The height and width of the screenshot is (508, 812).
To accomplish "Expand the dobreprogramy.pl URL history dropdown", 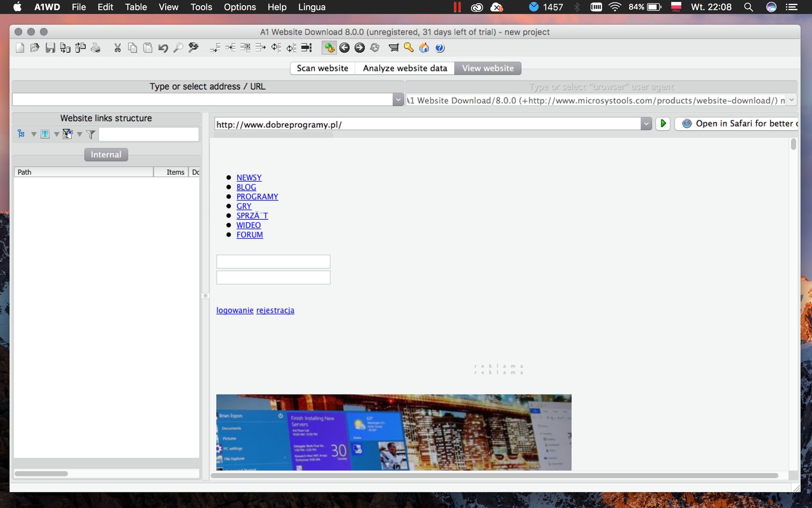I will click(646, 124).
